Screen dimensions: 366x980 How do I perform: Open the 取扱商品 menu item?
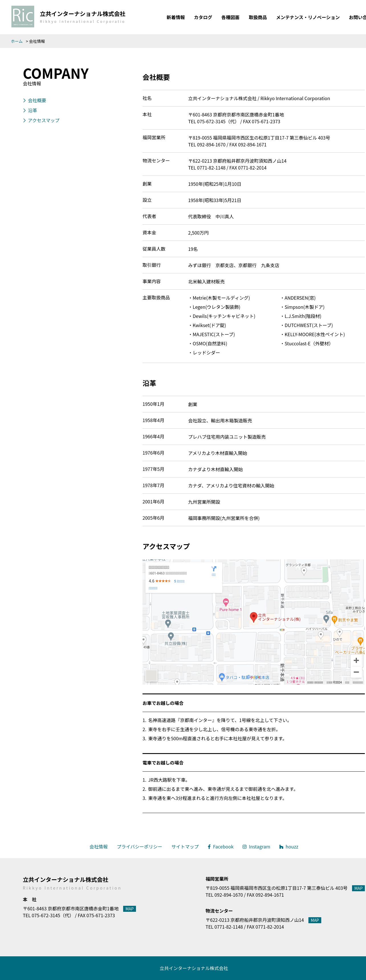click(258, 17)
